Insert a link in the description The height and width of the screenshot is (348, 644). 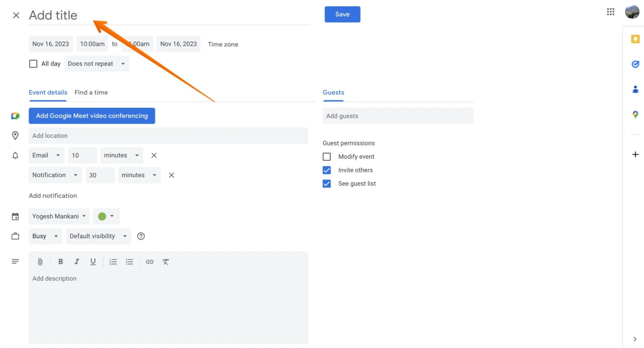150,262
